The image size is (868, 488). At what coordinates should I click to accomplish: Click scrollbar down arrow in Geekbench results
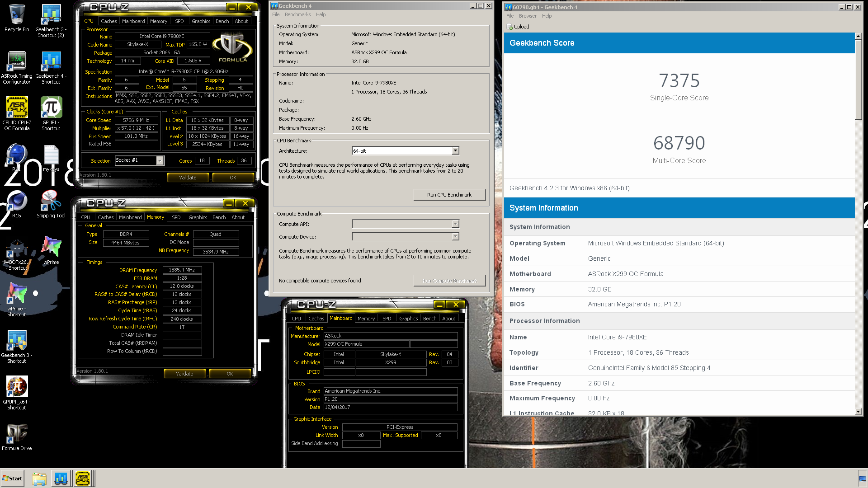point(859,411)
